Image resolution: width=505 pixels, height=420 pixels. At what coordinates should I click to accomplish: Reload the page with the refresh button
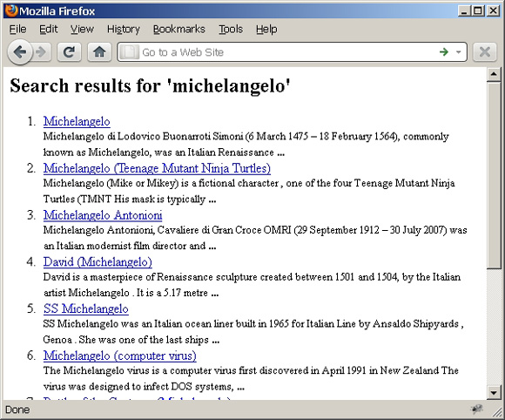(x=69, y=52)
